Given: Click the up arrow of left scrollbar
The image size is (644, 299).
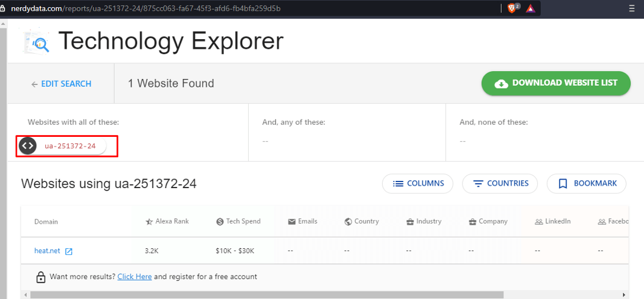Looking at the screenshot, I should point(3,24).
